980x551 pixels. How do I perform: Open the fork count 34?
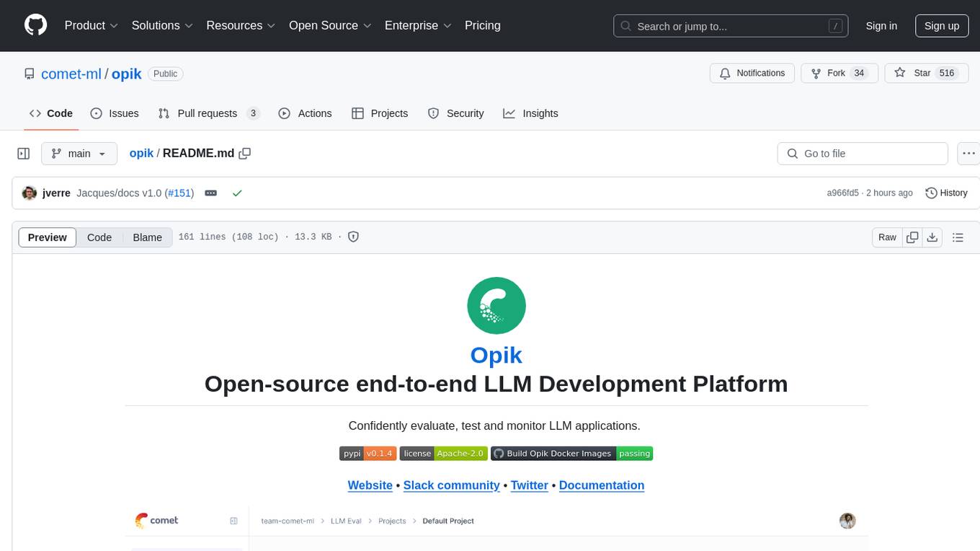click(x=859, y=74)
